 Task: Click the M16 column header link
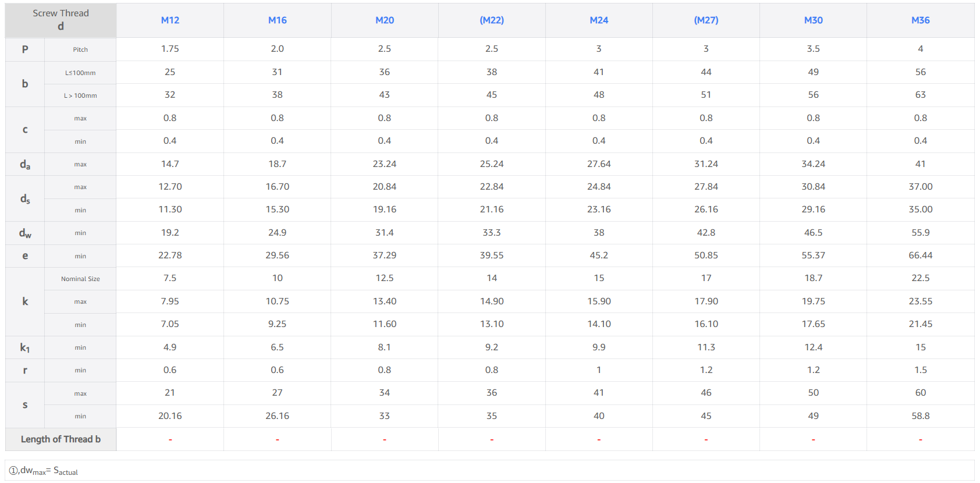[277, 20]
